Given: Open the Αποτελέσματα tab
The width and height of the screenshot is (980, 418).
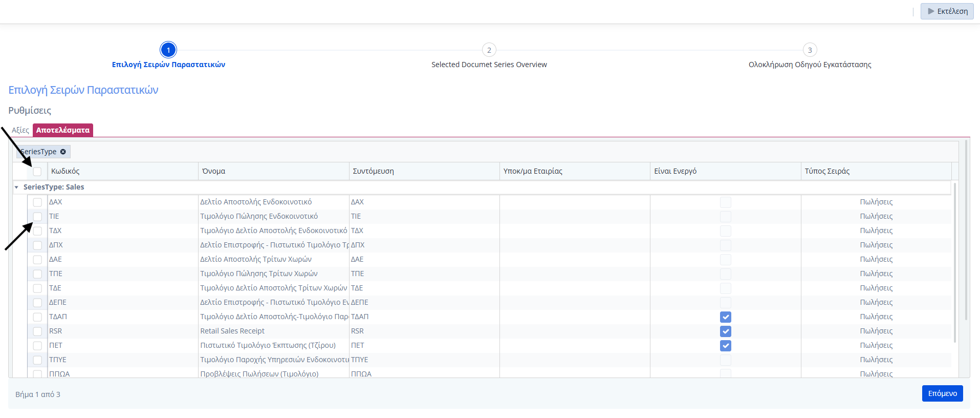Looking at the screenshot, I should tap(63, 130).
